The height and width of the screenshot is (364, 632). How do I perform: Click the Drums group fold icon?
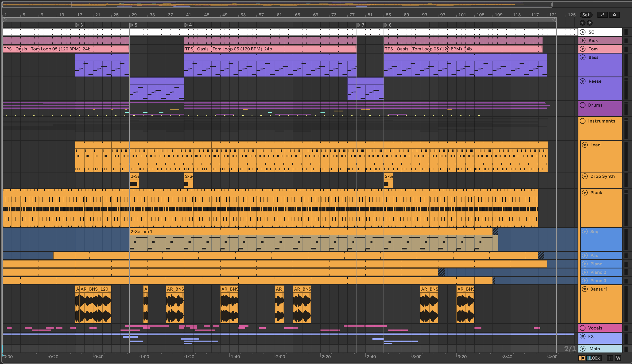tap(583, 105)
